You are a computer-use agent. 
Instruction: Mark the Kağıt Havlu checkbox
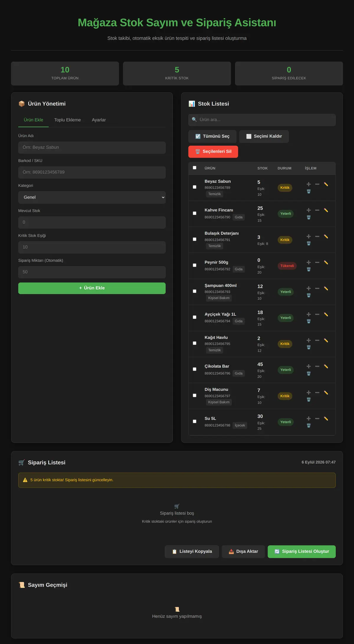[x=194, y=343]
